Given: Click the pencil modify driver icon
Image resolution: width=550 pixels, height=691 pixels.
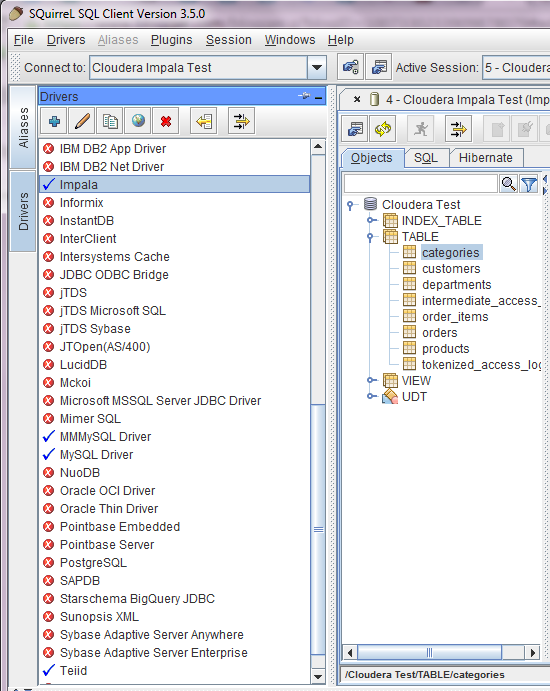Looking at the screenshot, I should click(x=82, y=121).
